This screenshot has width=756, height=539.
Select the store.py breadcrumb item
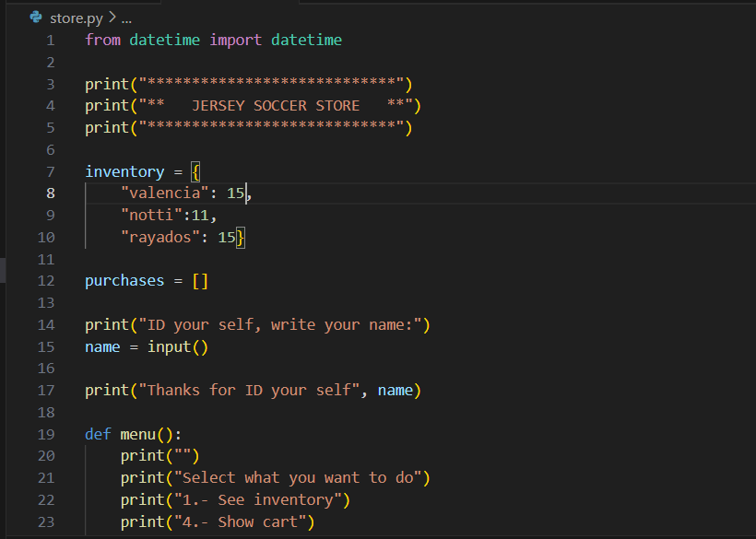(77, 18)
